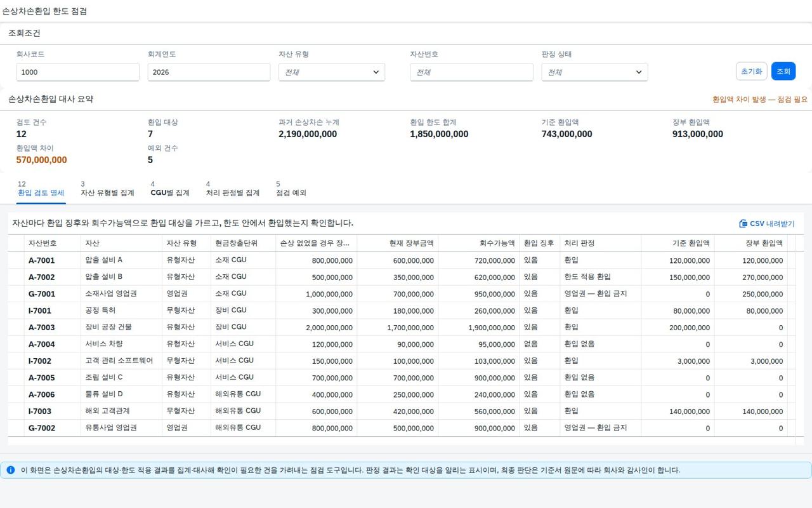812x508 pixels.
Task: Click 해외 고객관계 asset name
Action: (107, 411)
